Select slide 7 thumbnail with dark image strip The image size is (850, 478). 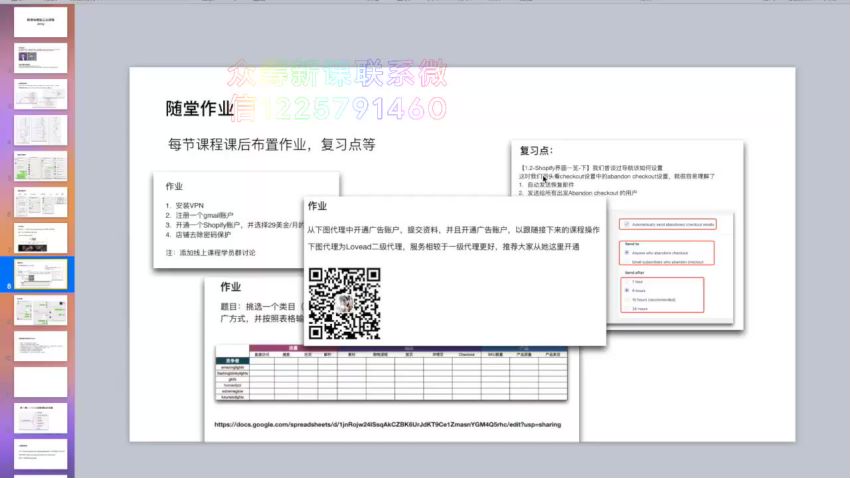coord(40,238)
